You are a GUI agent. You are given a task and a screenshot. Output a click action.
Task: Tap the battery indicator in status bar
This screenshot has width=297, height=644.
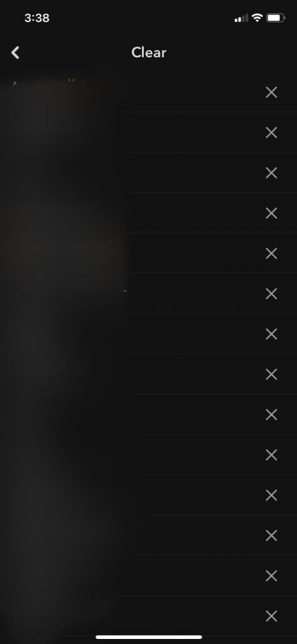pos(276,18)
